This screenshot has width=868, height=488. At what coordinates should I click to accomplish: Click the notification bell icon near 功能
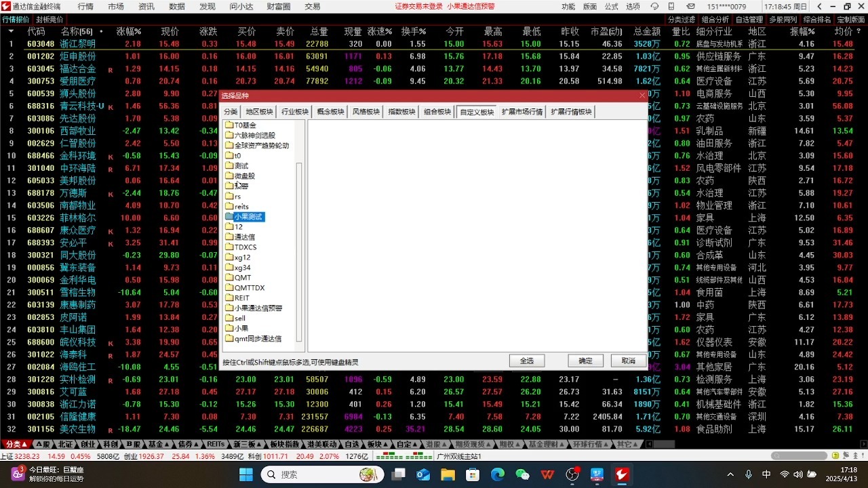tap(653, 6)
